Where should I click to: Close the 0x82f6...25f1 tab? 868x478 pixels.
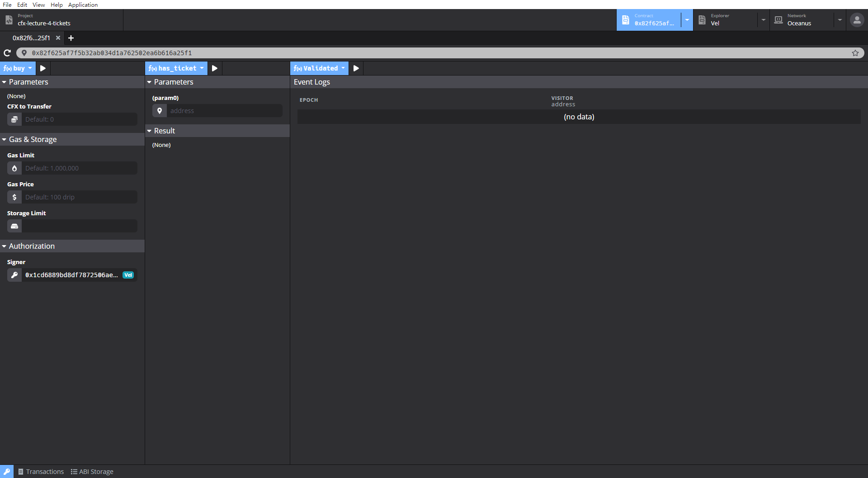[x=58, y=38]
